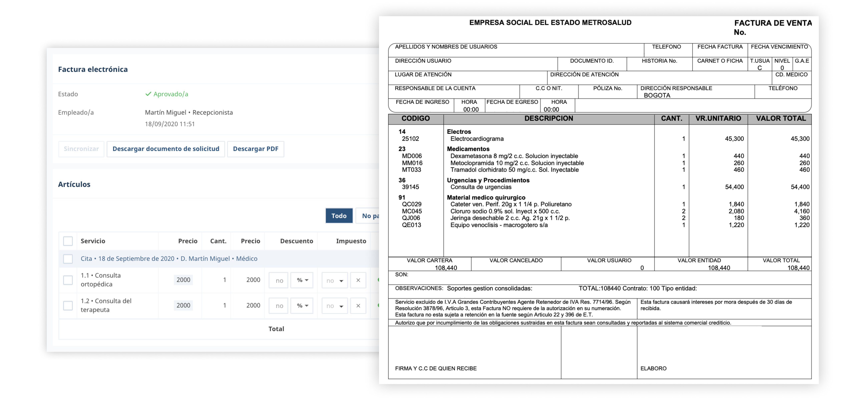Edit the 2000 price field for Consulta del terapeuta
Viewport: 868px width, 400px height.
183,306
